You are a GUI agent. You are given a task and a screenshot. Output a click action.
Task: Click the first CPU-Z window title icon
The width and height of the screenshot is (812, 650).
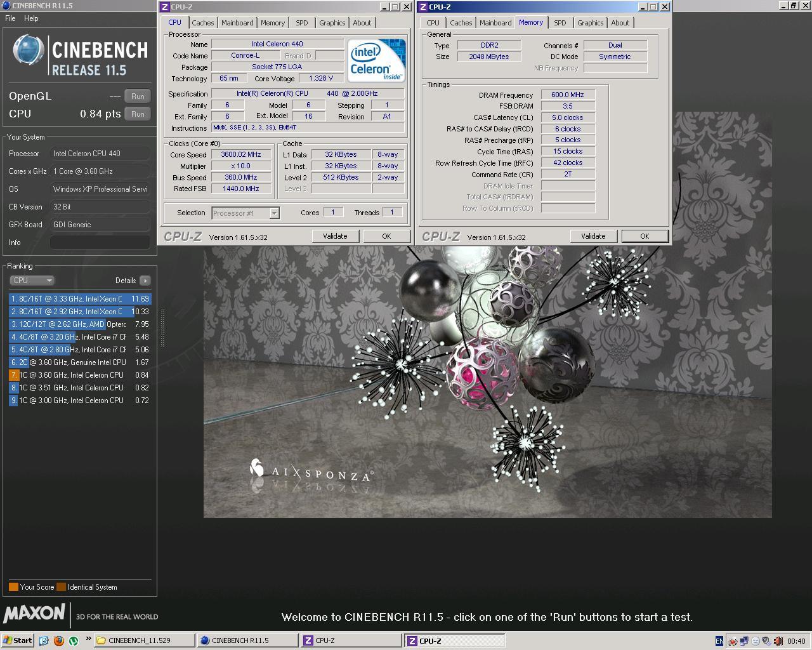click(x=165, y=7)
